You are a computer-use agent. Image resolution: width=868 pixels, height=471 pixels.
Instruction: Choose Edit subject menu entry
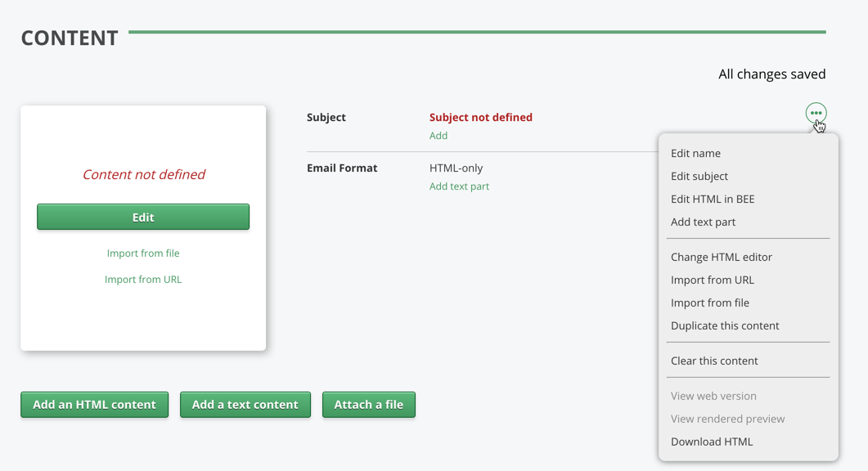(x=699, y=176)
